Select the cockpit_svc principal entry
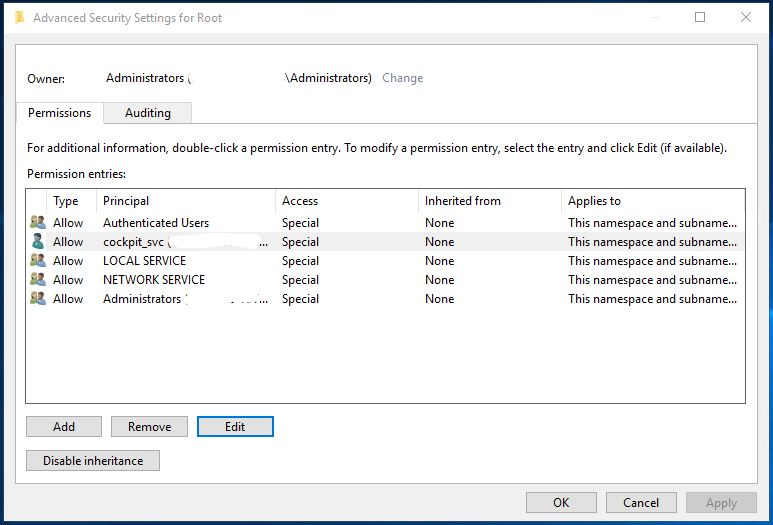773x525 pixels. pos(185,242)
